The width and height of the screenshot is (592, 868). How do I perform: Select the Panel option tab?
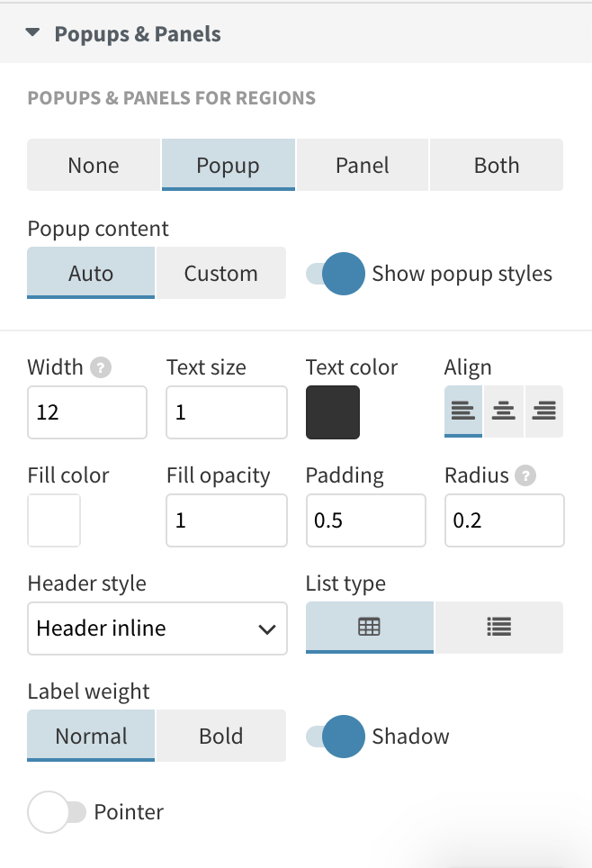[363, 165]
